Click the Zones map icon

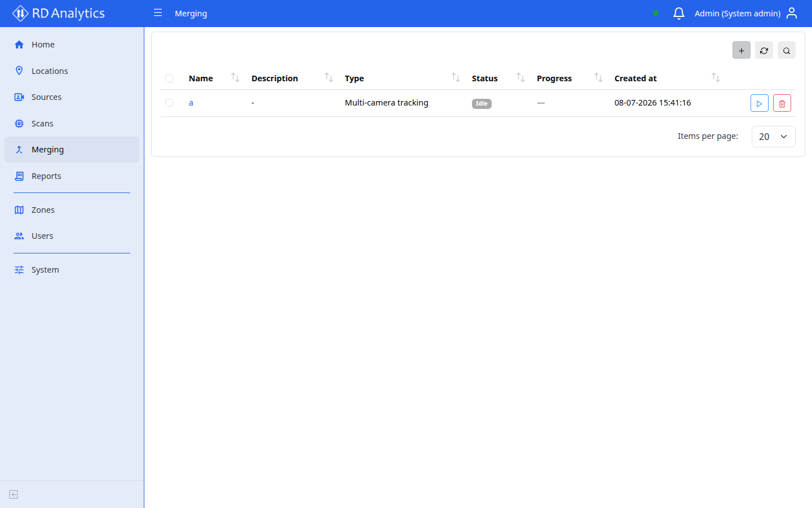[19, 210]
